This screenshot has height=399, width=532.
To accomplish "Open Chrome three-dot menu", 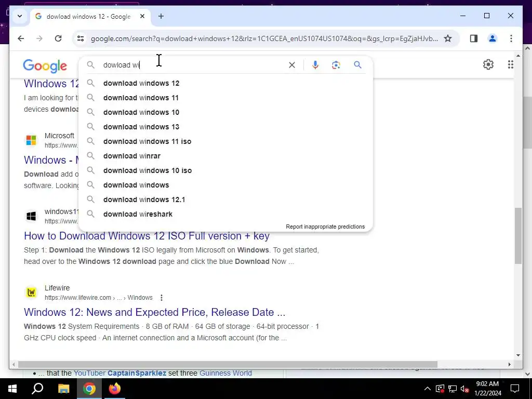I will point(511,38).
